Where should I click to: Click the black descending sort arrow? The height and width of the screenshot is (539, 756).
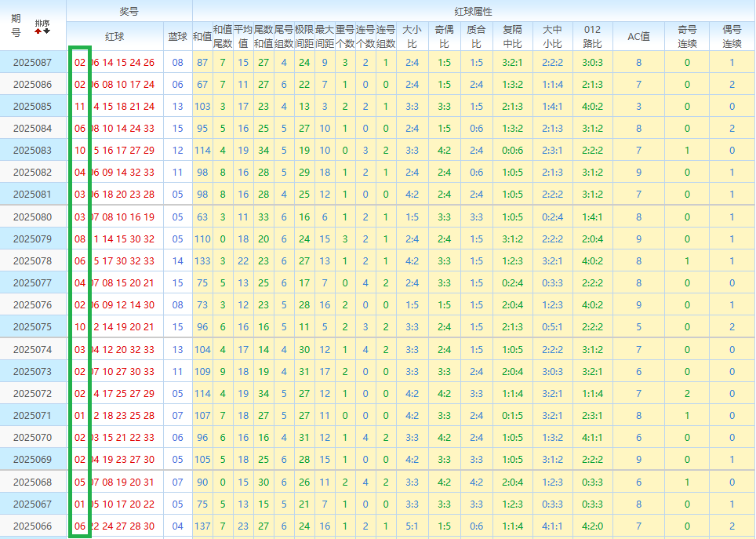click(x=46, y=30)
